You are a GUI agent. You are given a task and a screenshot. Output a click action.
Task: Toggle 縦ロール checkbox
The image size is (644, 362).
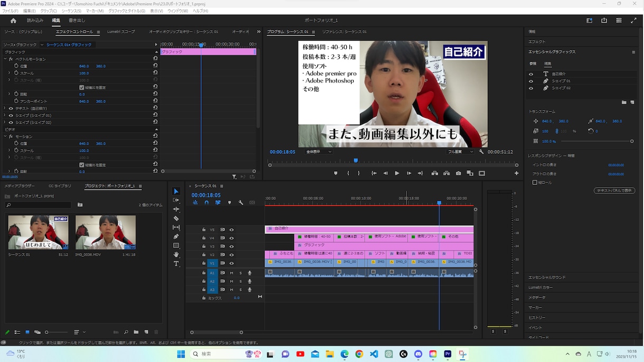(535, 182)
